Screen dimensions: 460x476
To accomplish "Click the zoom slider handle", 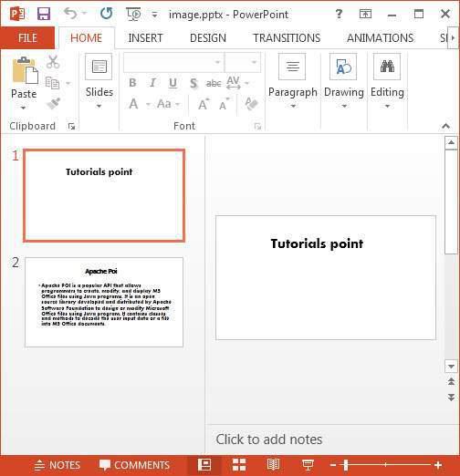I will click(346, 465).
